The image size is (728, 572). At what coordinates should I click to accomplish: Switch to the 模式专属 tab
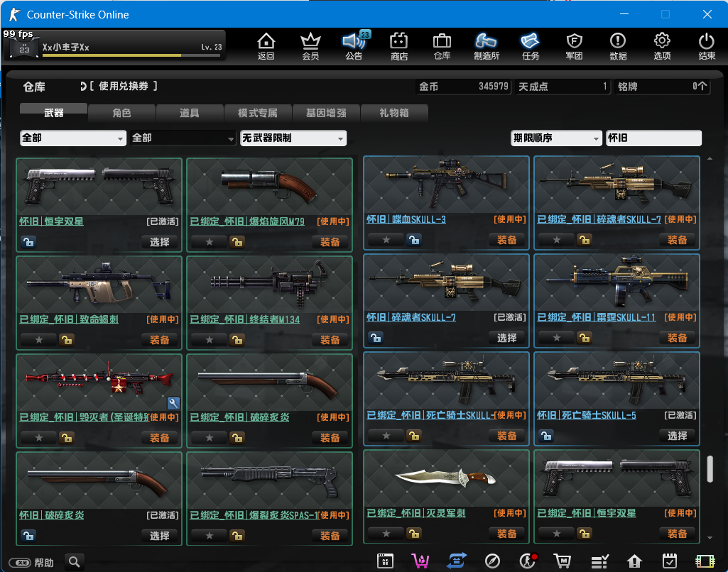(258, 113)
